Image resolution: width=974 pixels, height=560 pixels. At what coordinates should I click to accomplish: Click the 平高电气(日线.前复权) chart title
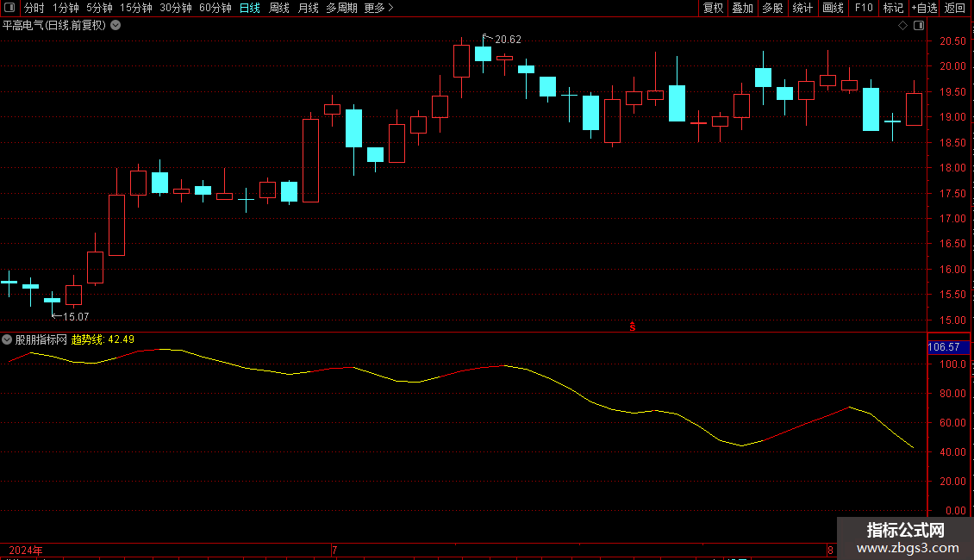click(54, 26)
